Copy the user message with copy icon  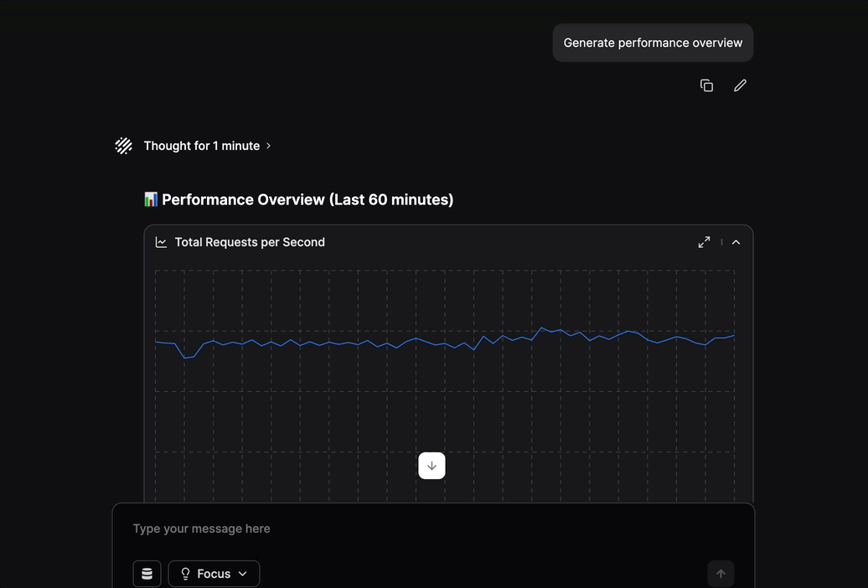click(x=706, y=85)
